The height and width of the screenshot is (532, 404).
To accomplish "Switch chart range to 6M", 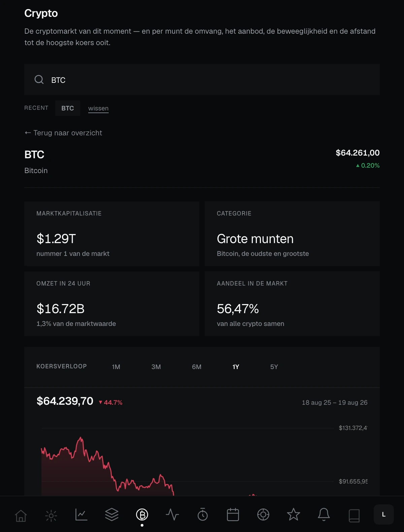I will coord(197,367).
